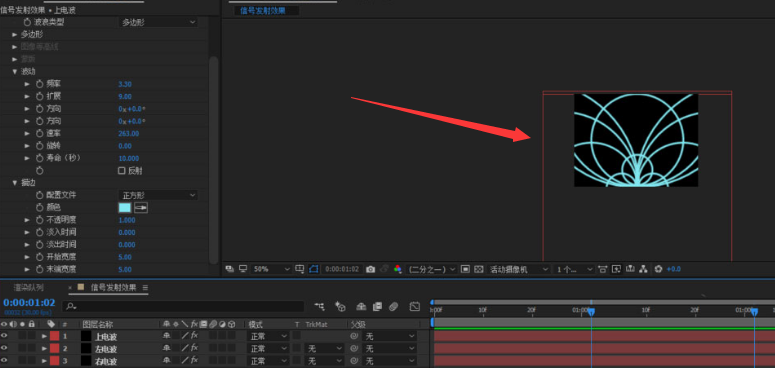Viewport: 775px width, 368px height.
Task: Open the 50% magnification dropdown
Action: tap(271, 269)
